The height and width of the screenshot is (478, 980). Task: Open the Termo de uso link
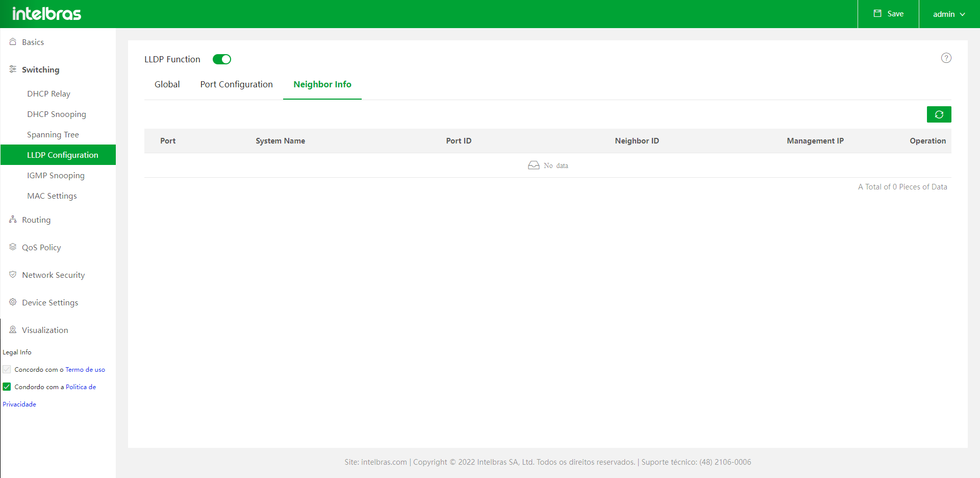(x=85, y=370)
